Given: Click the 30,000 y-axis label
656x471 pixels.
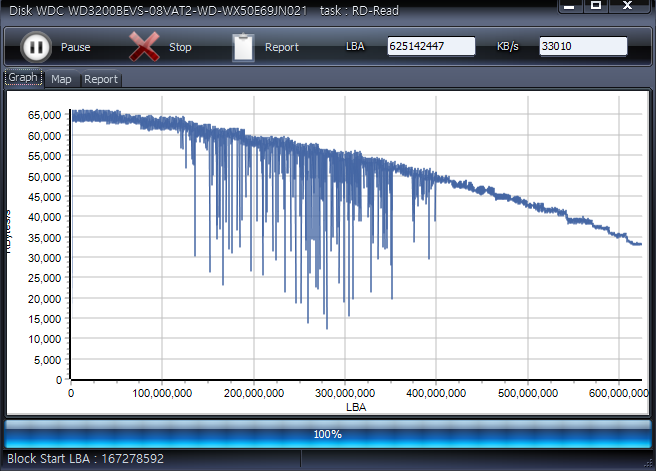Looking at the screenshot, I should [x=44, y=258].
